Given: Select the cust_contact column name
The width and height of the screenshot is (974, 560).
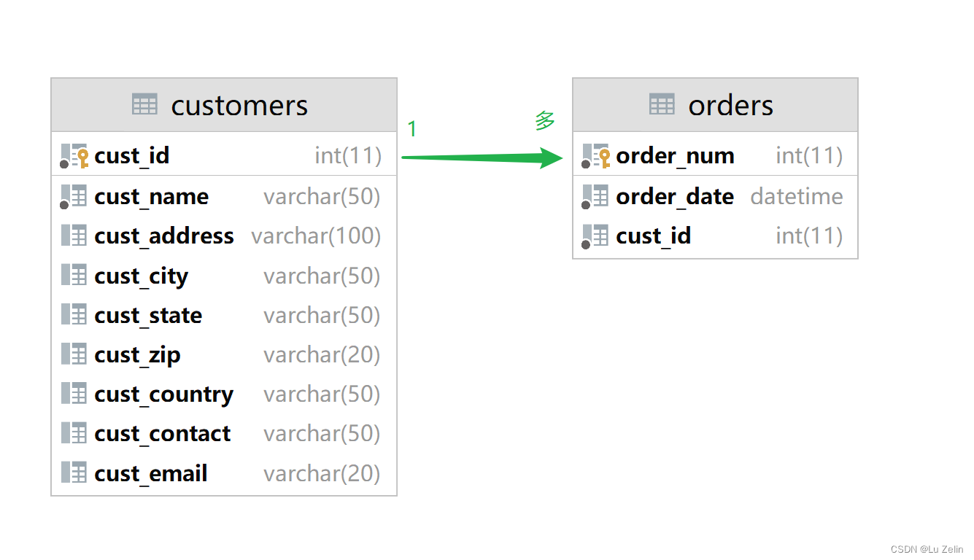Looking at the screenshot, I should (x=163, y=434).
